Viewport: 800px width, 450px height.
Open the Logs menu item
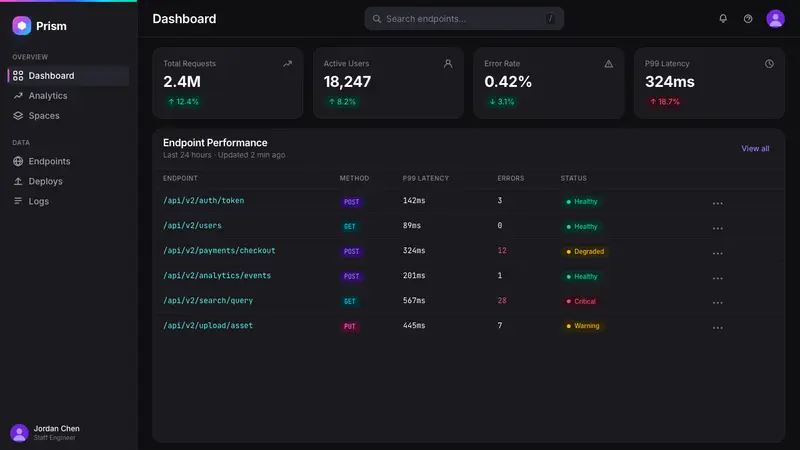(68, 201)
